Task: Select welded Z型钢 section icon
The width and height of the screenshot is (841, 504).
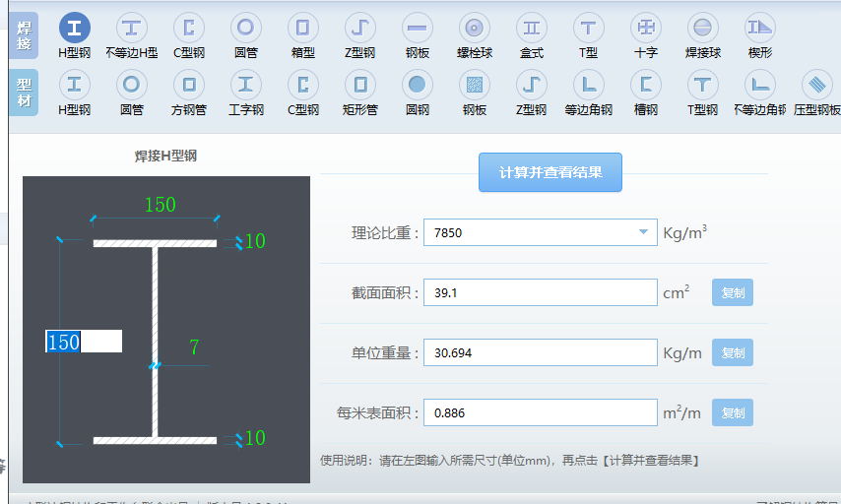Action: [359, 28]
